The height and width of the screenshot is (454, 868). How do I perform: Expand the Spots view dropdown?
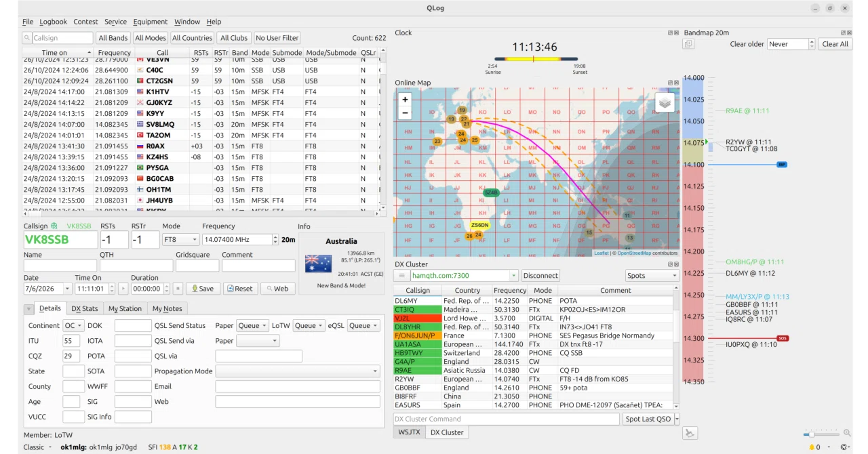coord(652,276)
